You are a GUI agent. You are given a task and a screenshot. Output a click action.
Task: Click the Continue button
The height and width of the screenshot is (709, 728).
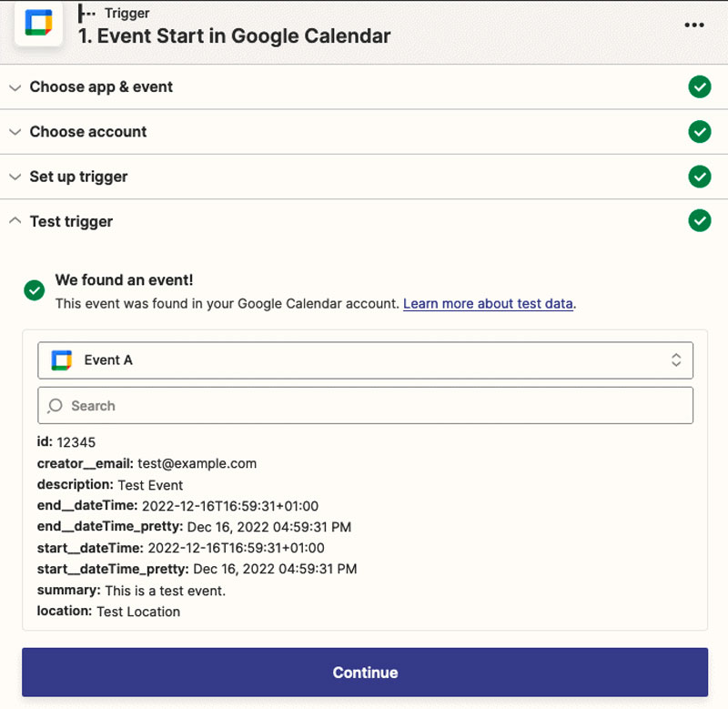tap(365, 673)
